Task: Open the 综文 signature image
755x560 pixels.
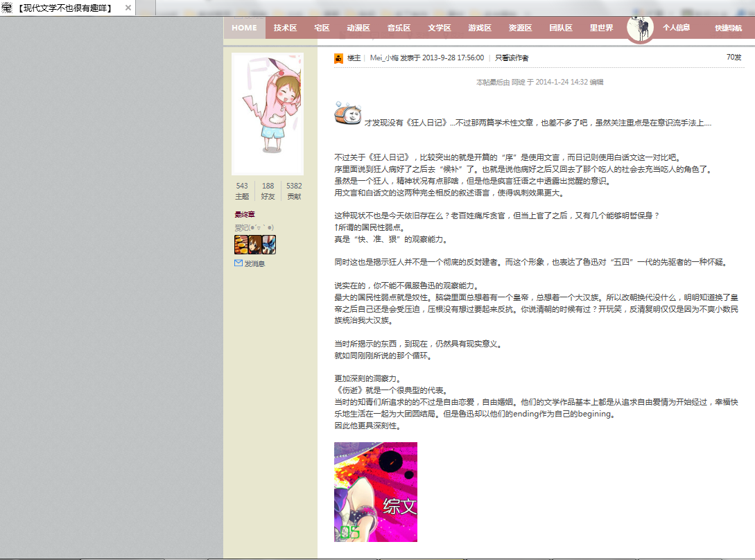Action: click(x=376, y=492)
